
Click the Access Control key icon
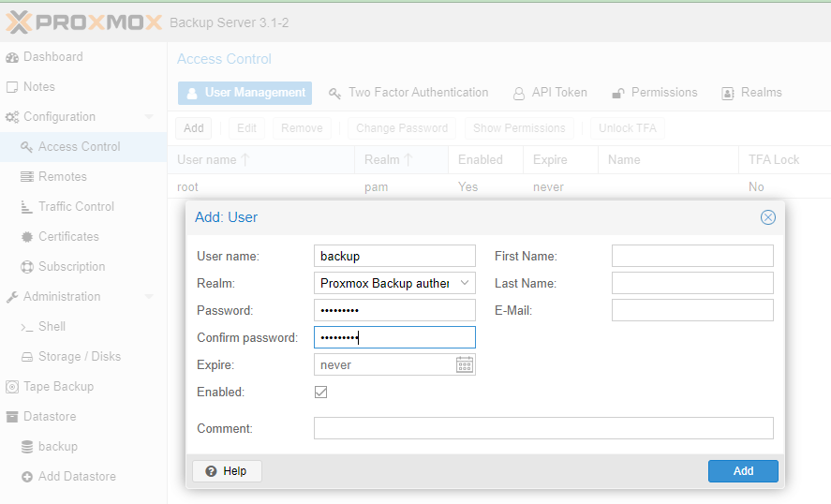(x=26, y=147)
